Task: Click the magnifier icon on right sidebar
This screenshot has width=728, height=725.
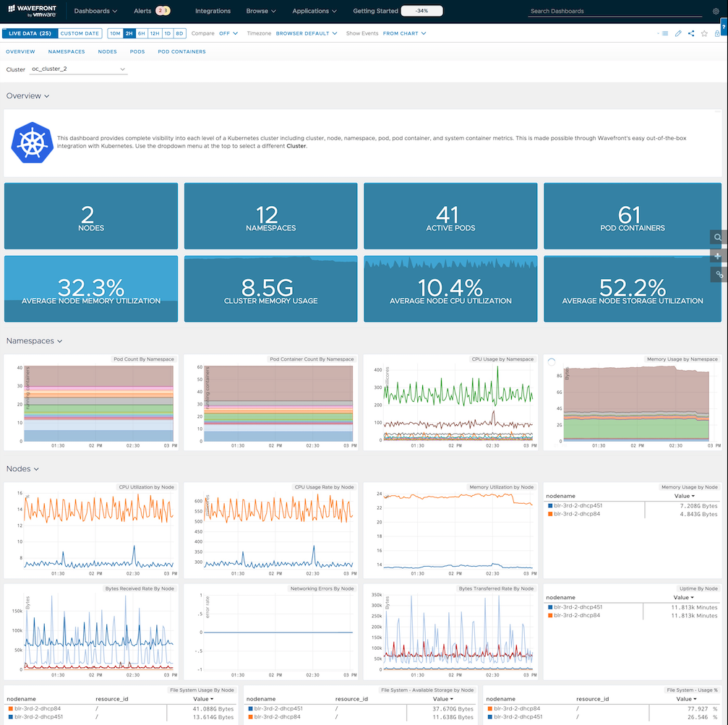Action: pos(718,237)
